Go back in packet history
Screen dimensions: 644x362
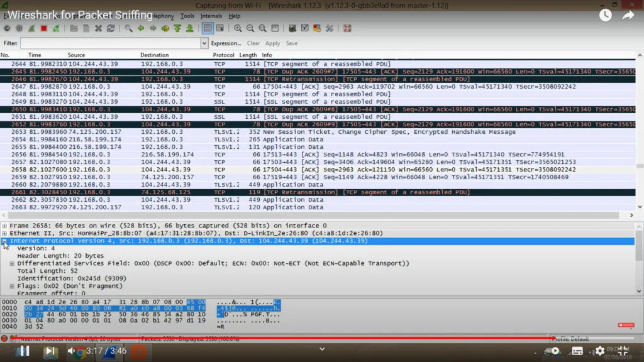(141, 28)
